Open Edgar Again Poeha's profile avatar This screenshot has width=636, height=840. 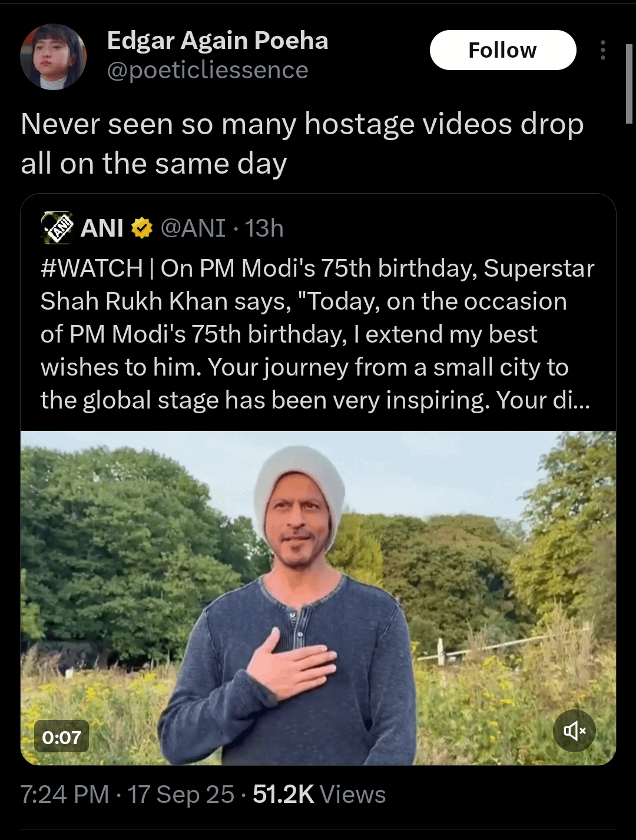coord(54,57)
